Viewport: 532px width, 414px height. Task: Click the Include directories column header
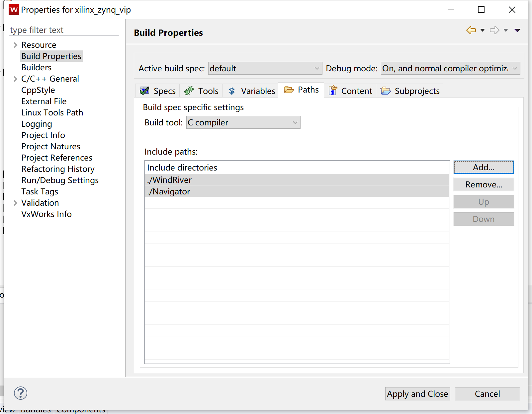tap(297, 168)
